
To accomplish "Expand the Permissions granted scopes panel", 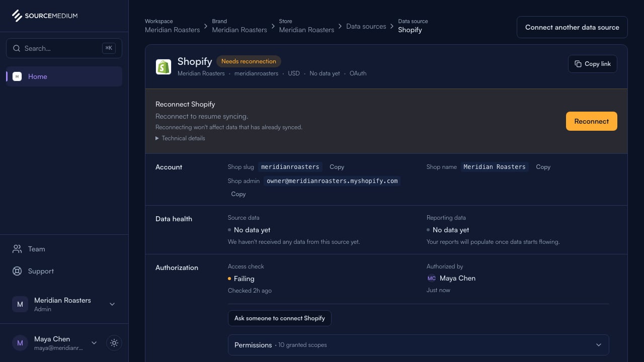I will pyautogui.click(x=419, y=345).
